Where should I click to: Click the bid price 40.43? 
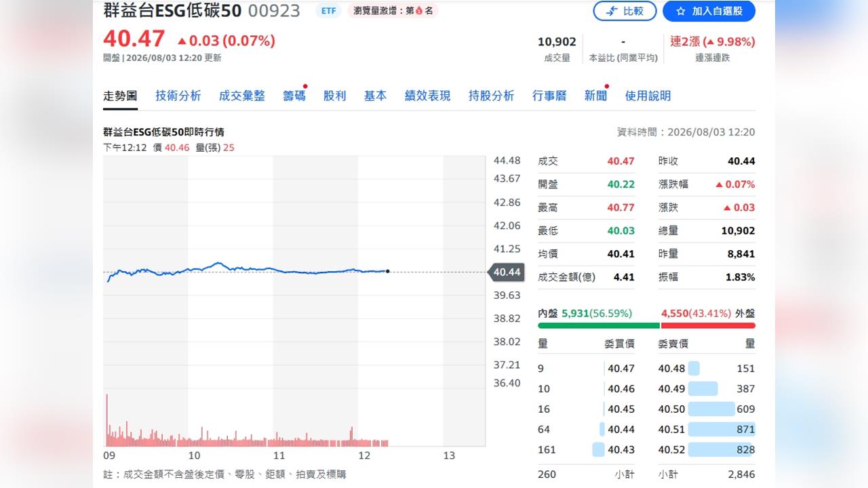[621, 449]
